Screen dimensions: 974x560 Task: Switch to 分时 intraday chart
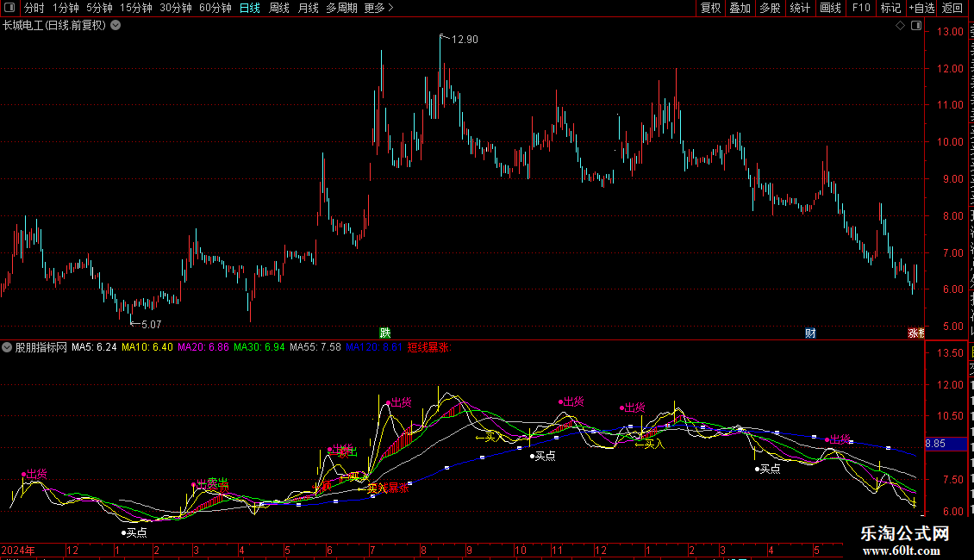34,8
